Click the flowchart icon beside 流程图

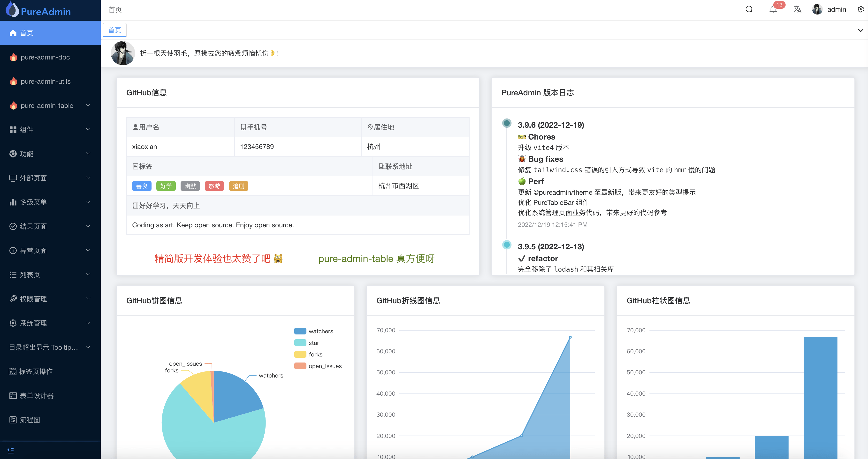13,420
